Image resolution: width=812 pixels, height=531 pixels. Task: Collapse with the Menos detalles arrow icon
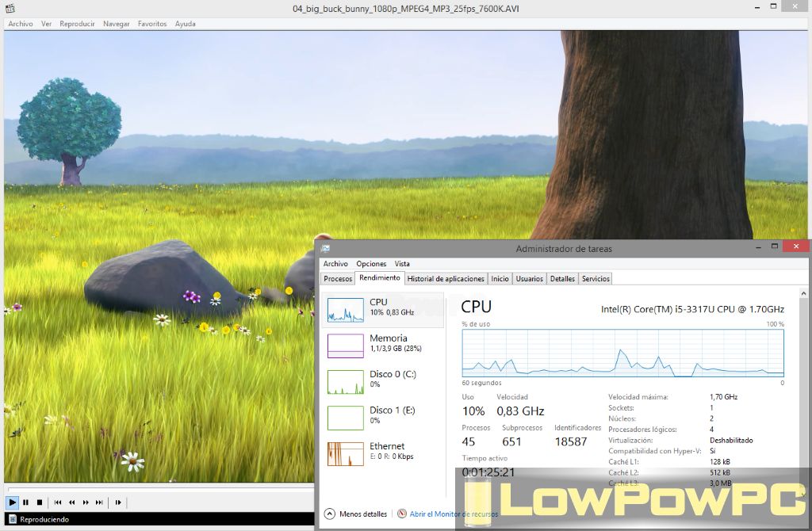pyautogui.click(x=330, y=514)
